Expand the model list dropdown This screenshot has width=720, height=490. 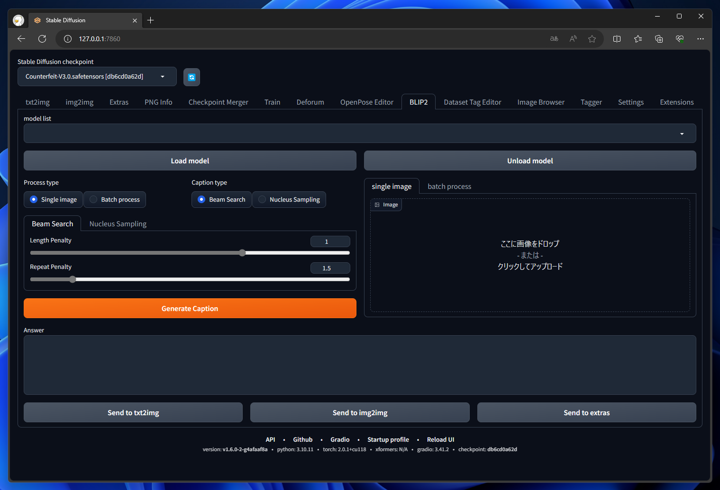pyautogui.click(x=360, y=133)
